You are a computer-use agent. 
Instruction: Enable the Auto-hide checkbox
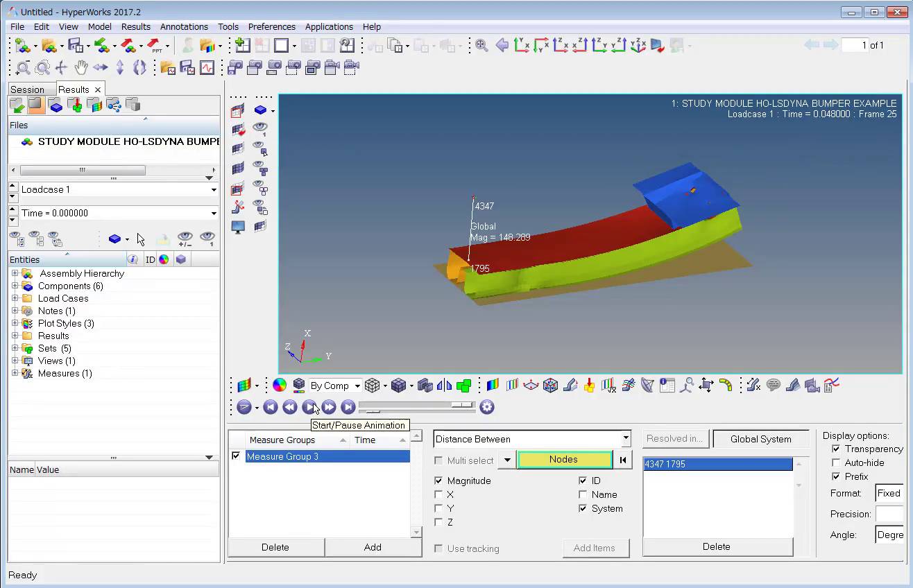tap(836, 462)
